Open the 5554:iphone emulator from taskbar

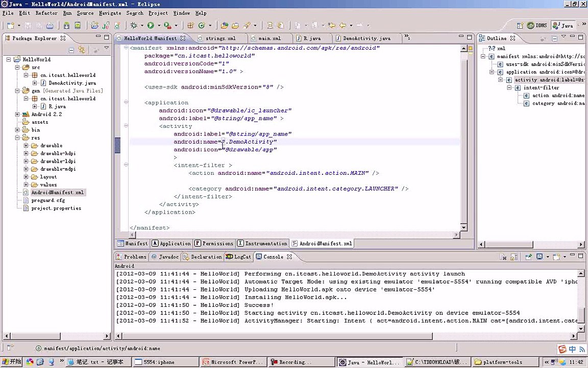(x=159, y=362)
